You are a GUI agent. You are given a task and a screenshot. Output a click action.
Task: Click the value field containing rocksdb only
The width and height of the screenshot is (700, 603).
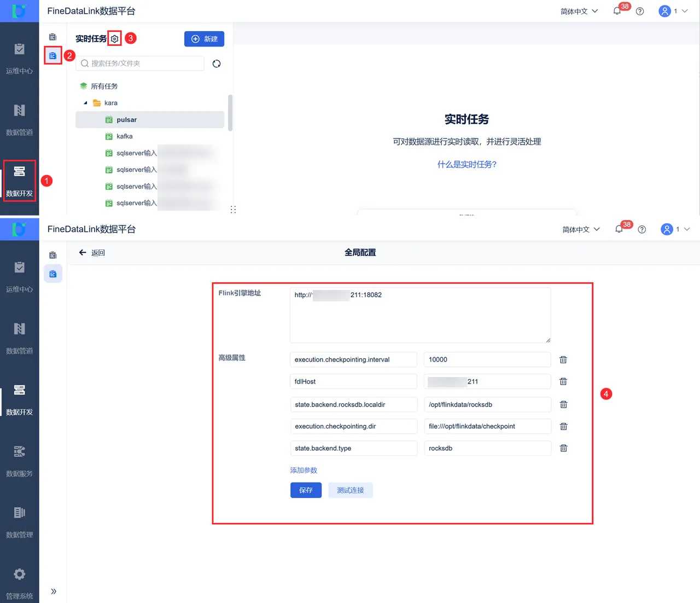(x=487, y=448)
